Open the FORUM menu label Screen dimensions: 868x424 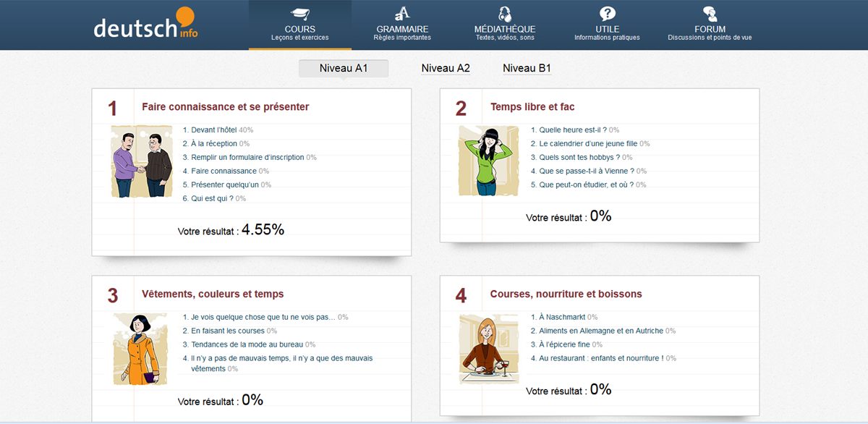[710, 29]
